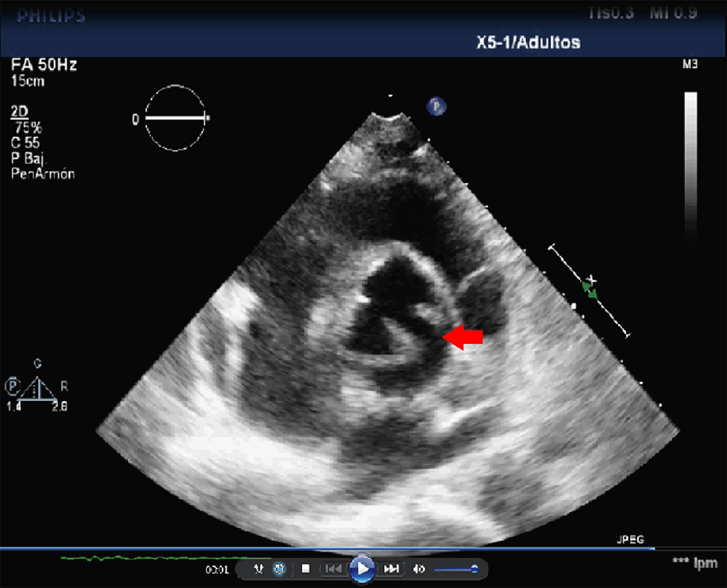Click the 15cm depth setting
The height and width of the screenshot is (588, 727).
click(x=28, y=81)
